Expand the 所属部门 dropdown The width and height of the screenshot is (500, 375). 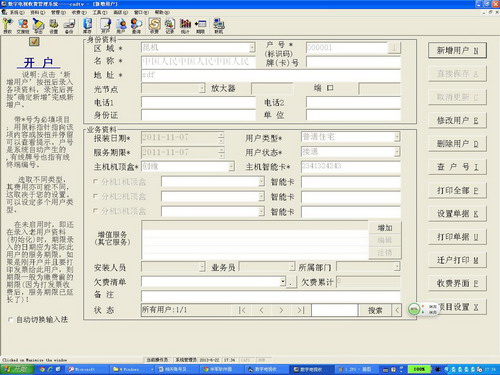[397, 266]
